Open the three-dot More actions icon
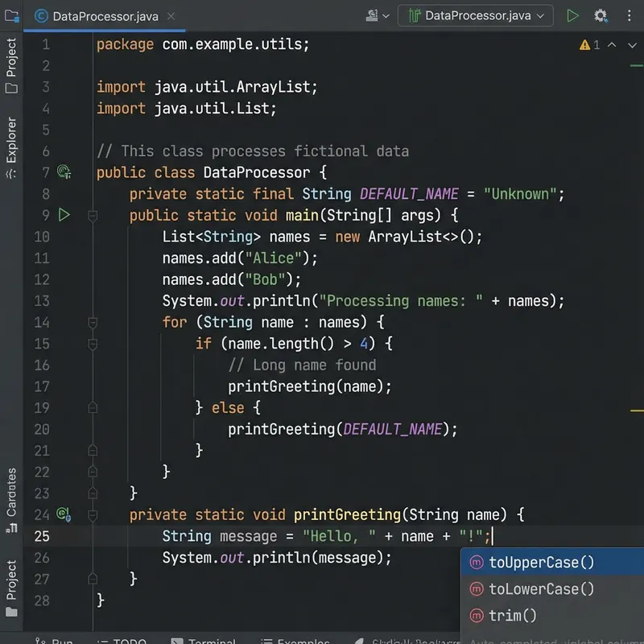Image resolution: width=644 pixels, height=644 pixels. click(629, 15)
